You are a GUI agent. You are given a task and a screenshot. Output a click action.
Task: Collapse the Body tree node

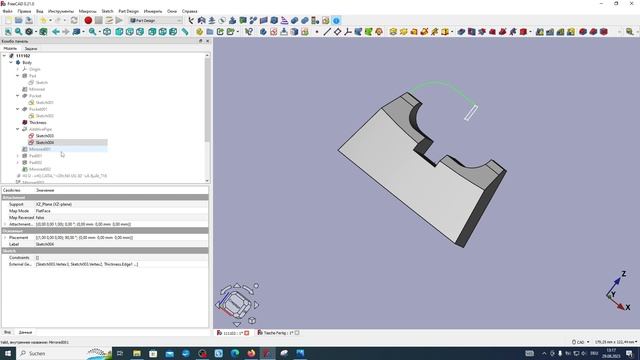click(x=11, y=62)
